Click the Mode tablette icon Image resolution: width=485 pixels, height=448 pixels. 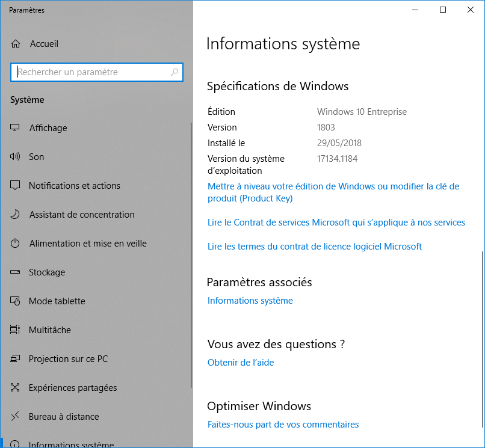(x=15, y=301)
